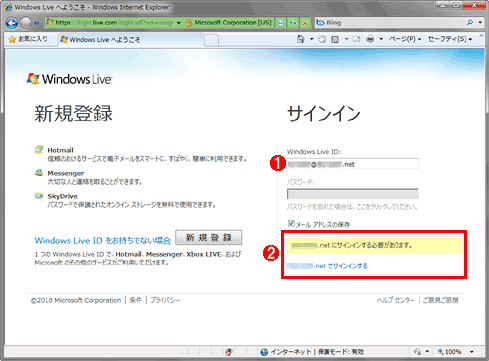Image resolution: width=489 pixels, height=361 pixels.
Task: Click Windows Live ID をお持ちでない場合 link
Action: (103, 240)
